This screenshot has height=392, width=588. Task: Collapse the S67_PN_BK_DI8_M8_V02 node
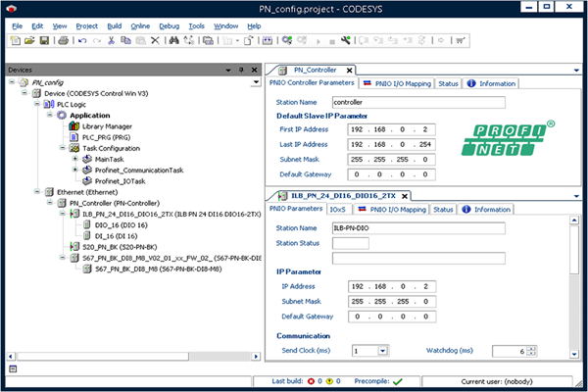pos(63,258)
